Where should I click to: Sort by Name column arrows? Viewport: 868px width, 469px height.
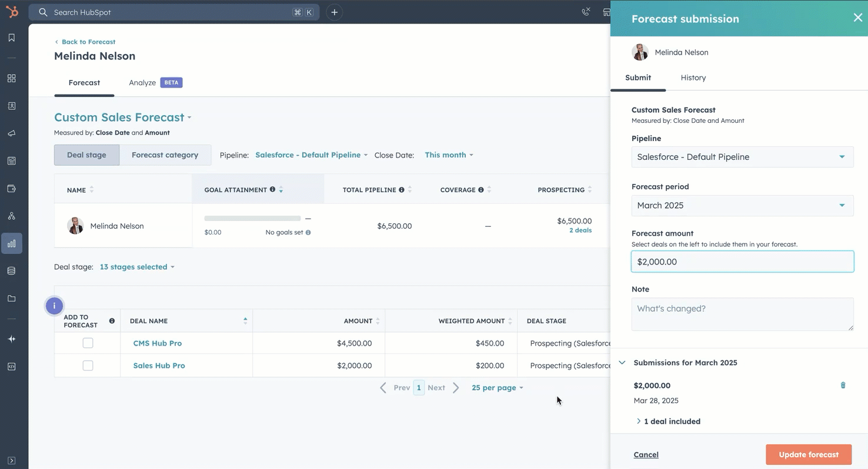(x=91, y=190)
